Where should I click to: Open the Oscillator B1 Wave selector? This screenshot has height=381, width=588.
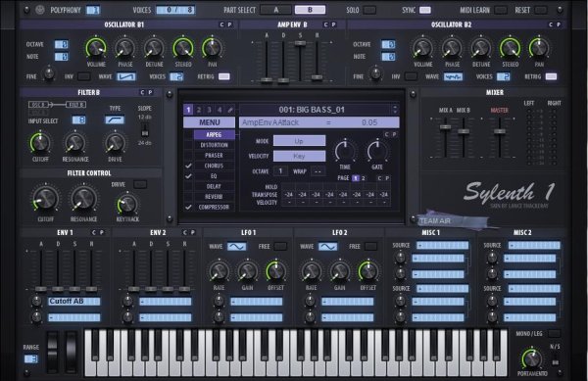[x=126, y=76]
